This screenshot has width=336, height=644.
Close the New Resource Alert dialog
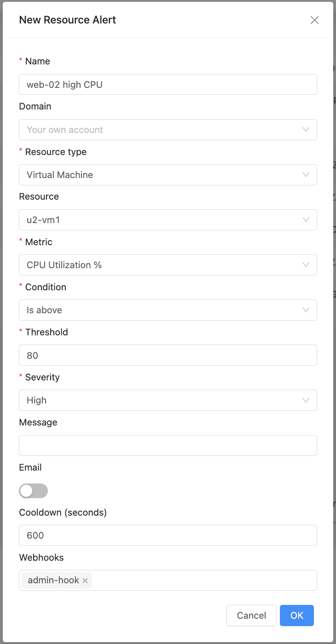click(314, 20)
